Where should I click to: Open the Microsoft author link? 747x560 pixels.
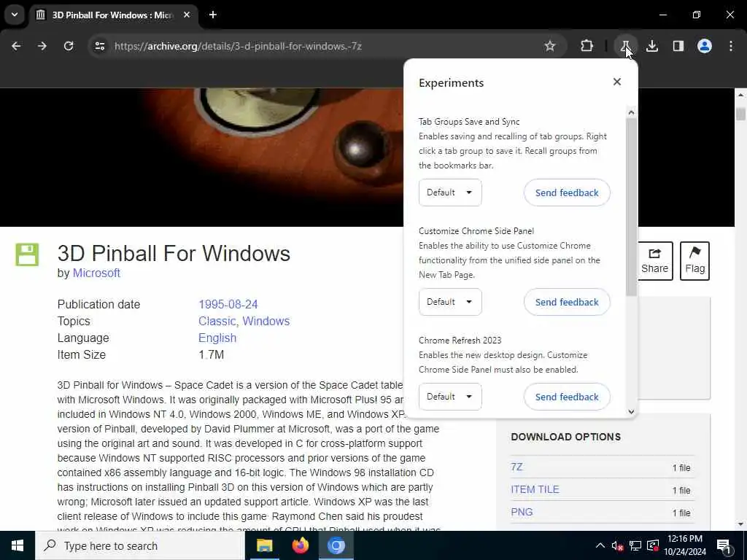tap(96, 273)
